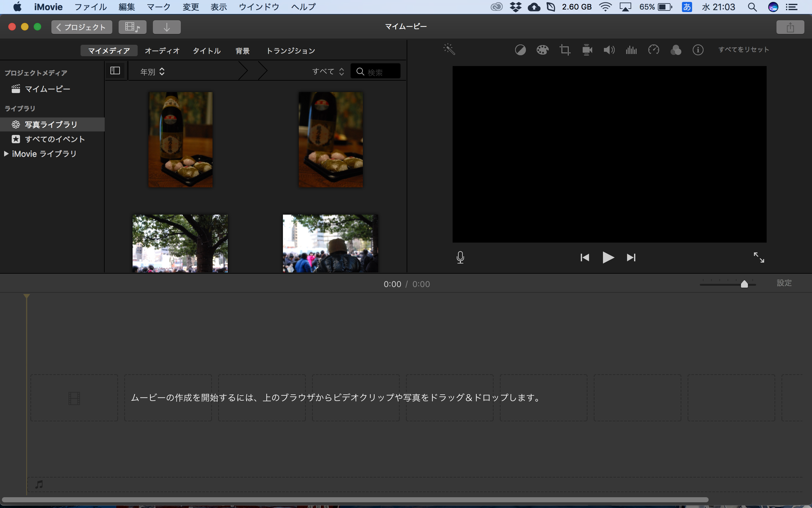Viewport: 812px width, 508px height.
Task: Open the ファイル menu
Action: (x=90, y=7)
